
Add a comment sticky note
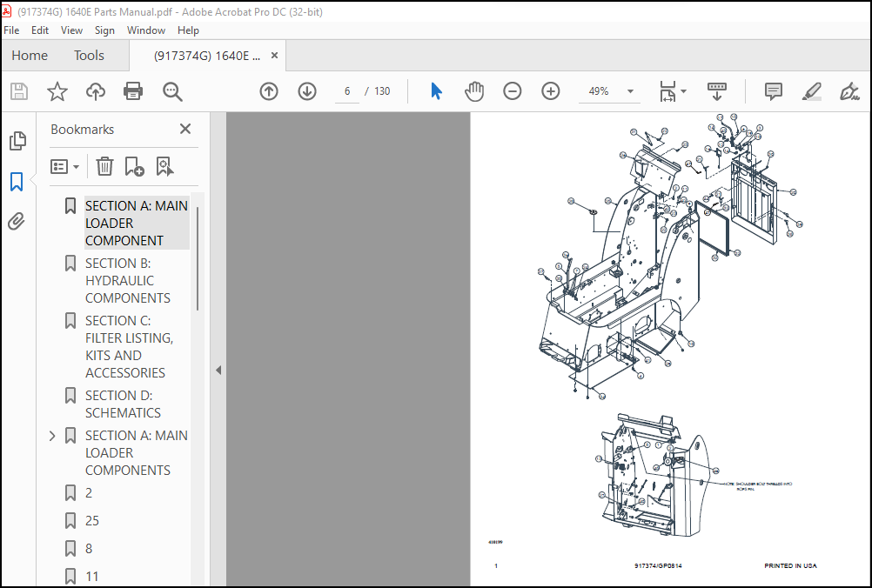(x=773, y=91)
